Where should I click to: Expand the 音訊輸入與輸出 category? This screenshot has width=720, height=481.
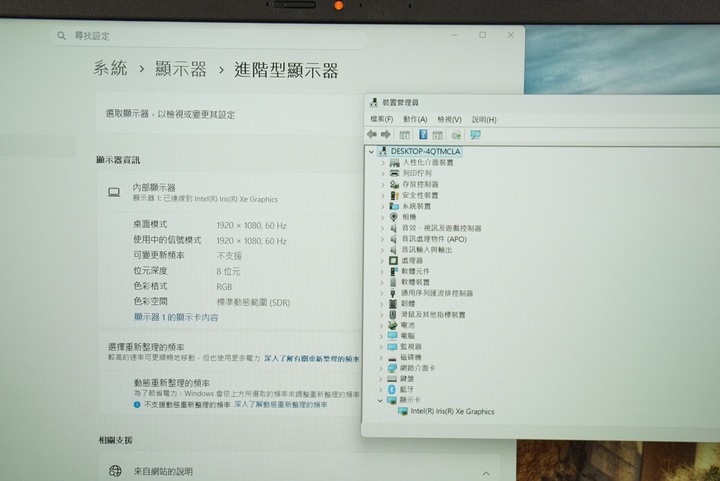point(382,250)
